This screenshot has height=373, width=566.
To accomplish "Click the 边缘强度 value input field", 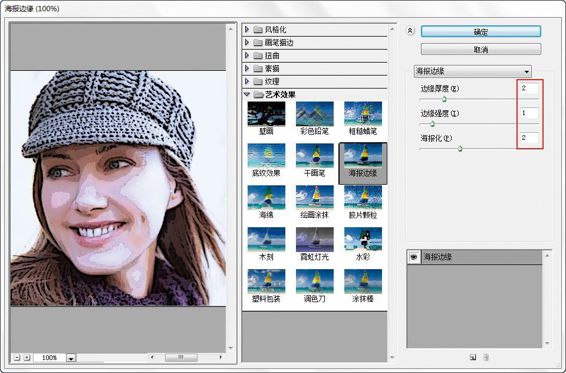I will pyautogui.click(x=529, y=113).
